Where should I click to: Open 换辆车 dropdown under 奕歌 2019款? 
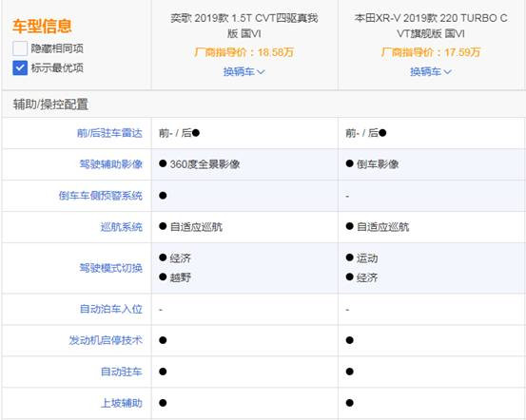click(244, 71)
